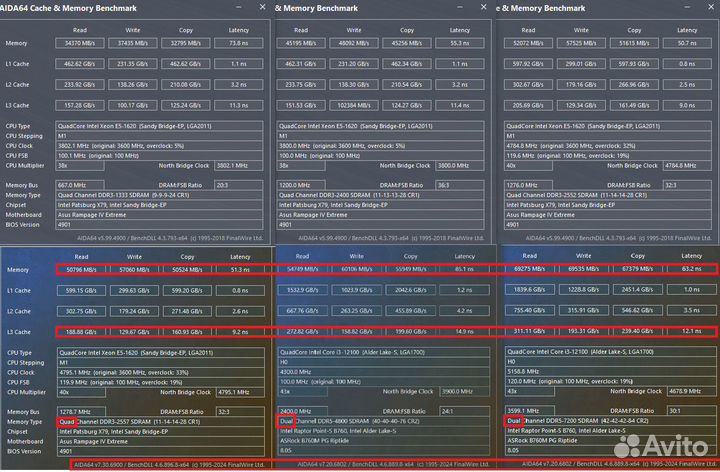Select the 5158.8 MHz CPU clock field
This screenshot has width=720, height=472.
point(611,371)
